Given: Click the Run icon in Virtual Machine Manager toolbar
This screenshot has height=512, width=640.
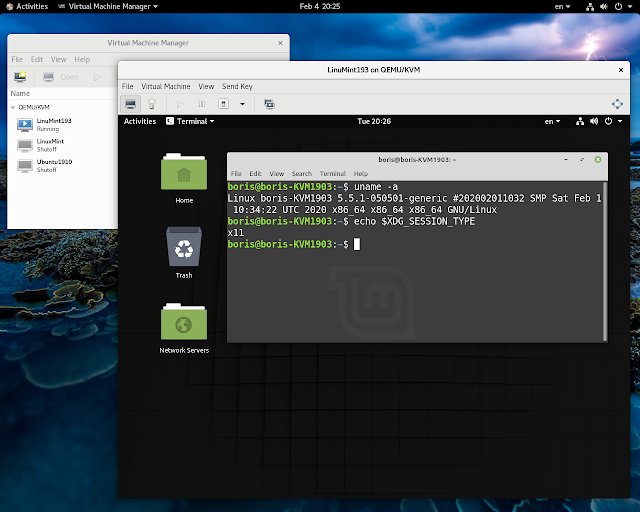Looking at the screenshot, I should point(97,77).
